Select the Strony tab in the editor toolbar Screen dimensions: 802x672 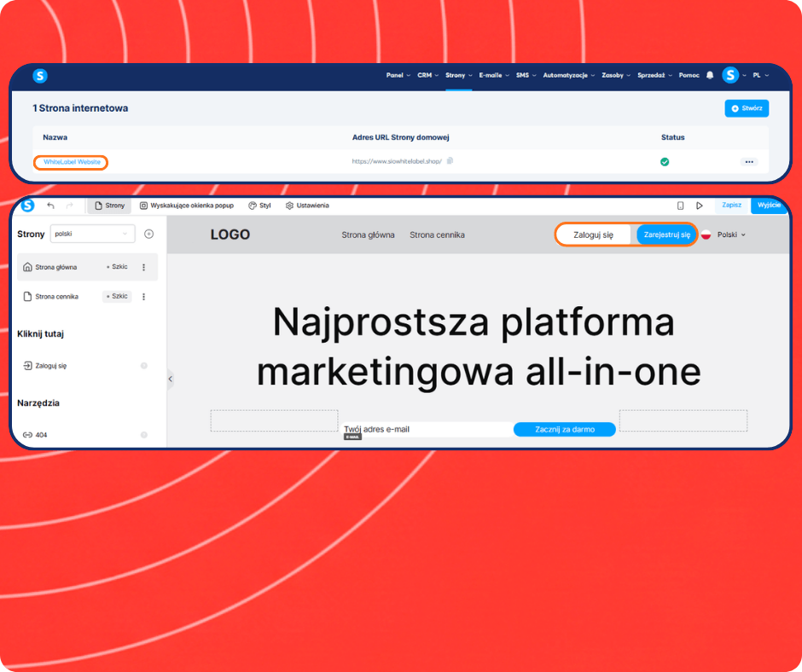point(109,205)
